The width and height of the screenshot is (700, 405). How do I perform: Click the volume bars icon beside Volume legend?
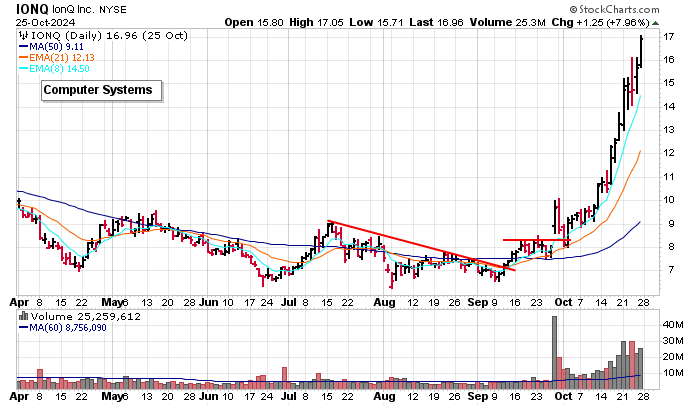click(x=24, y=316)
